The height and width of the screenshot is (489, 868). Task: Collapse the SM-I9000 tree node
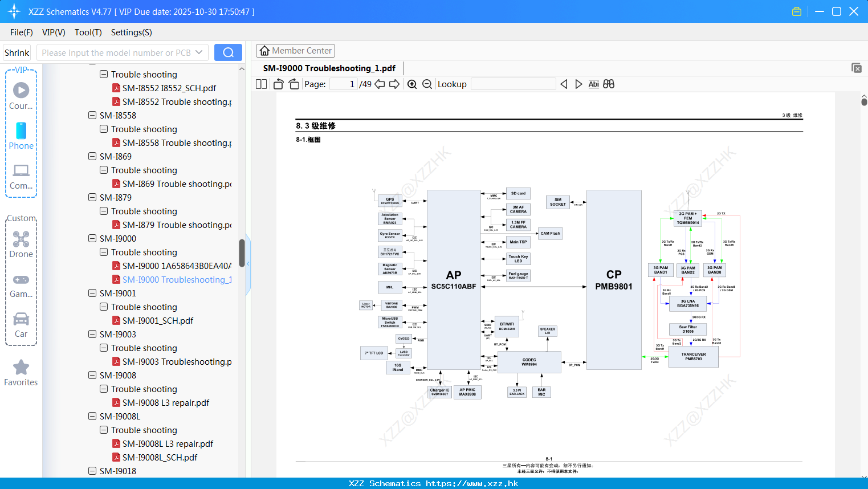[x=92, y=238]
